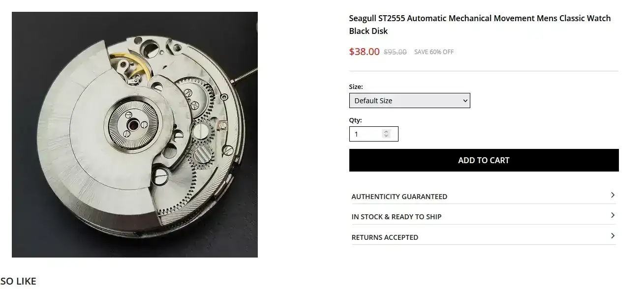Click the Size dropdown's down arrow
644x289 pixels.
tap(465, 101)
